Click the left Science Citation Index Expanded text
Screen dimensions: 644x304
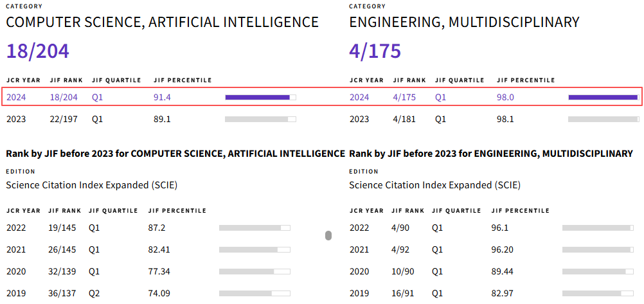[91, 185]
